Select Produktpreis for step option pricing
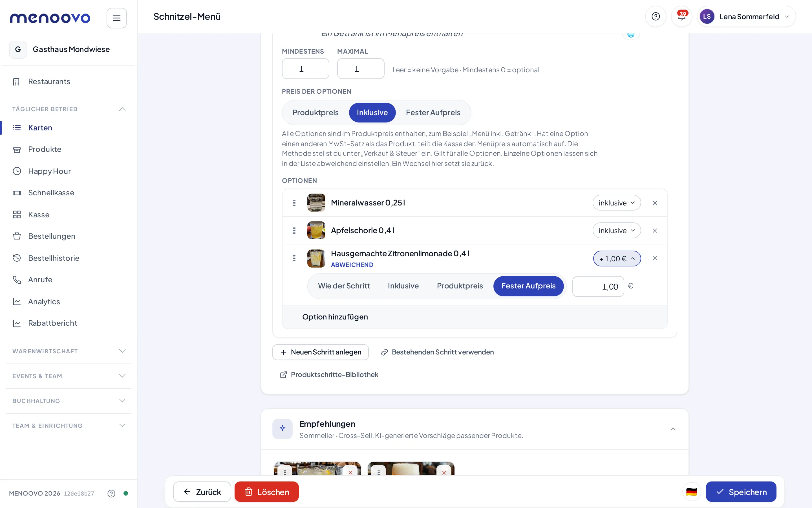 click(x=315, y=113)
